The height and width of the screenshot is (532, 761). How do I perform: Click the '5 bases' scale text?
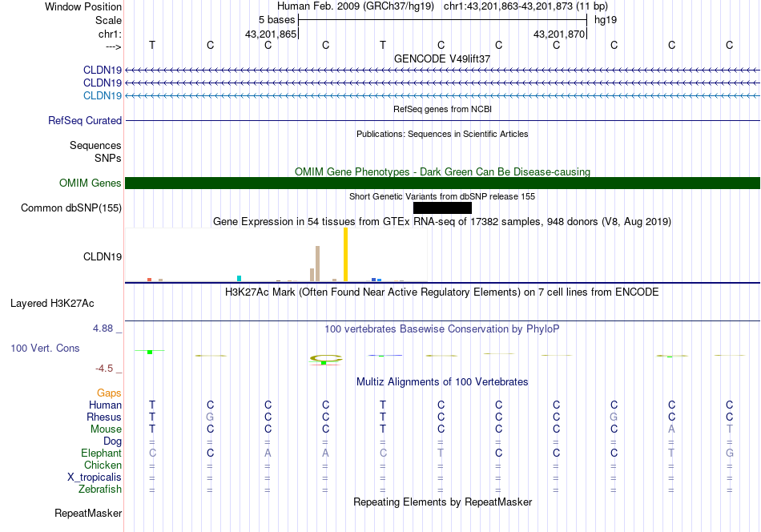(276, 20)
